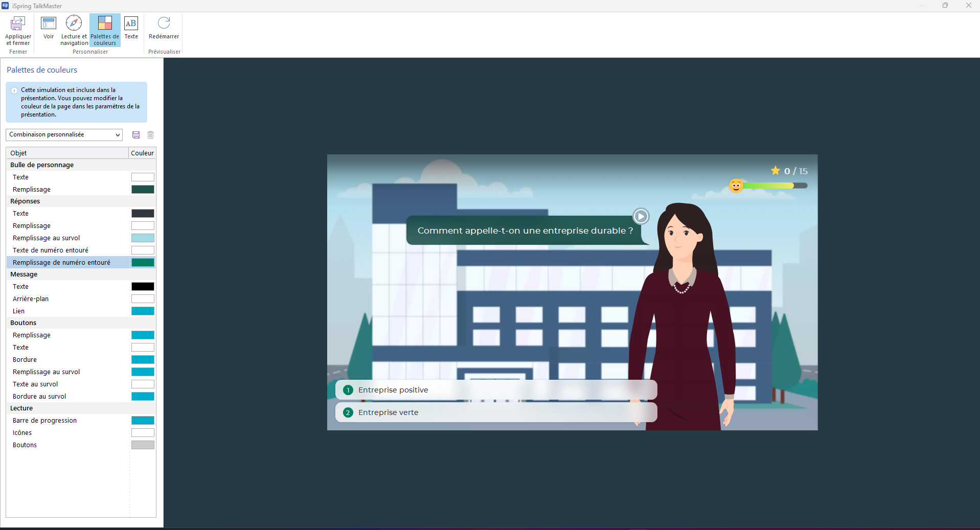
Task: Change the Remplissage au survol color under Réponses
Action: pos(143,238)
